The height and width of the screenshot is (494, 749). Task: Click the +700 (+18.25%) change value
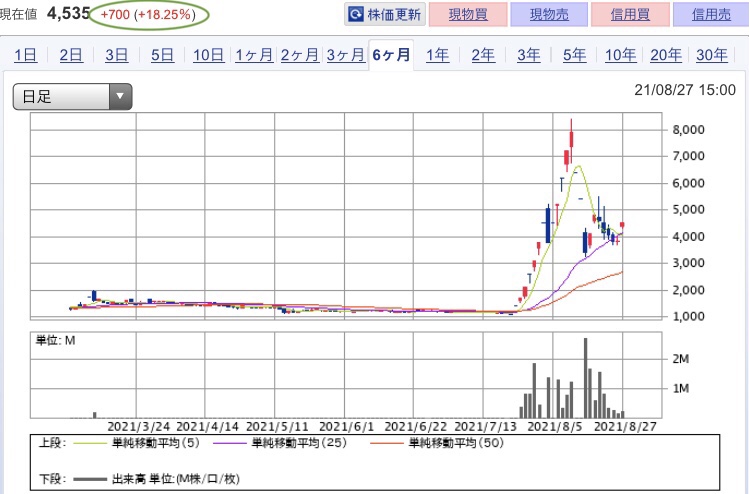coord(148,14)
